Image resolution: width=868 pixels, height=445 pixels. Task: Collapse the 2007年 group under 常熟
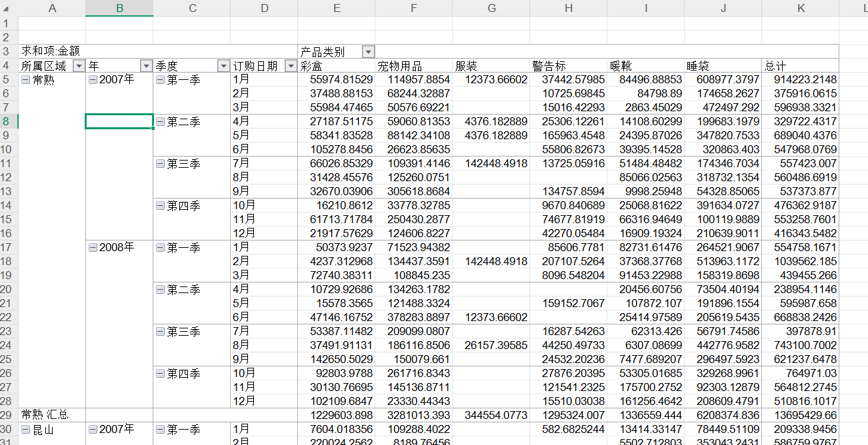click(93, 80)
